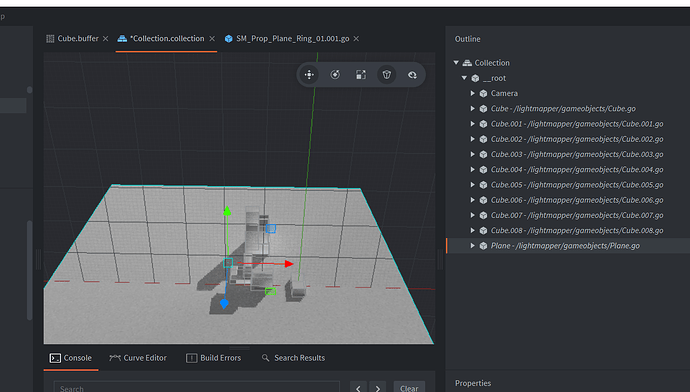Expand the Cube.006 node in Outline
The height and width of the screenshot is (392, 690).
click(473, 200)
